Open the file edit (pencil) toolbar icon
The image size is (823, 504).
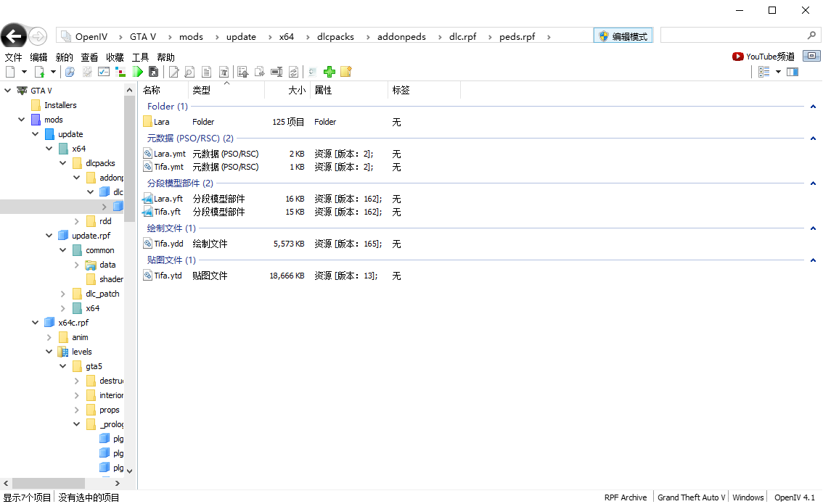[173, 71]
